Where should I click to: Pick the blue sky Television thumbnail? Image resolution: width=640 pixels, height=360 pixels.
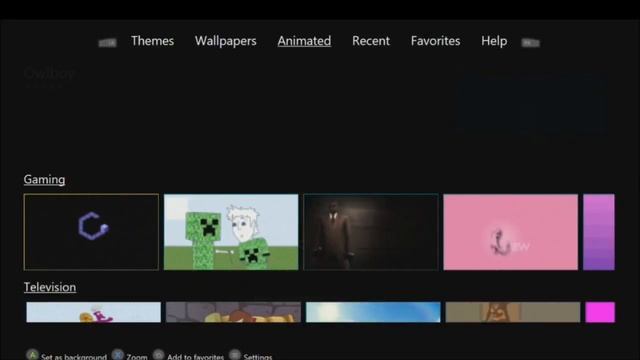(373, 312)
